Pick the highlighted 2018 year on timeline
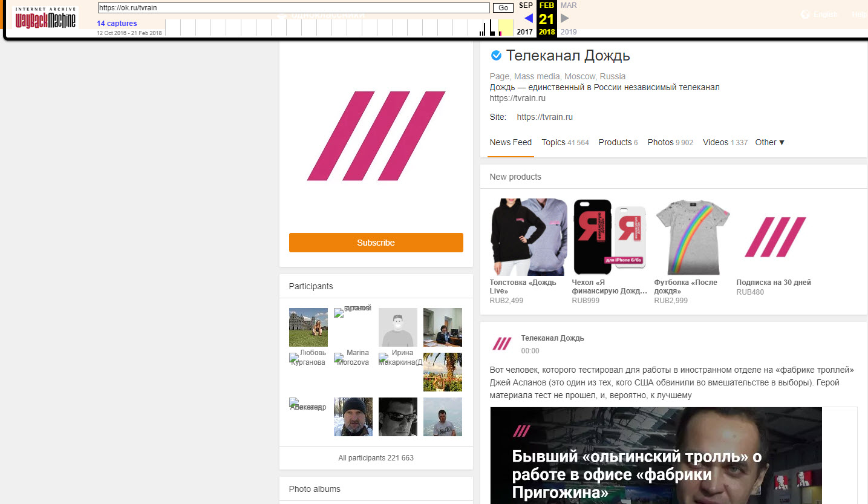 [x=547, y=32]
